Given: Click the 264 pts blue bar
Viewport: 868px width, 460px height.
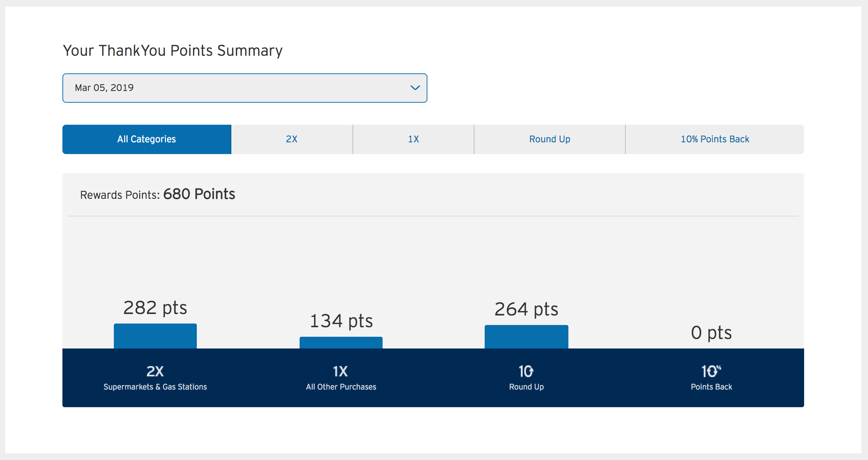Looking at the screenshot, I should point(526,337).
